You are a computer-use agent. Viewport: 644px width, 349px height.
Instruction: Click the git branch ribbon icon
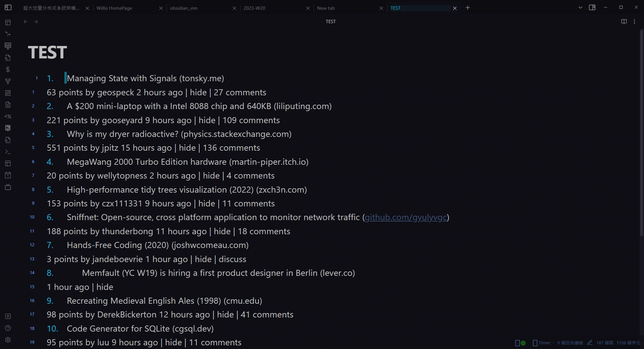(8, 81)
